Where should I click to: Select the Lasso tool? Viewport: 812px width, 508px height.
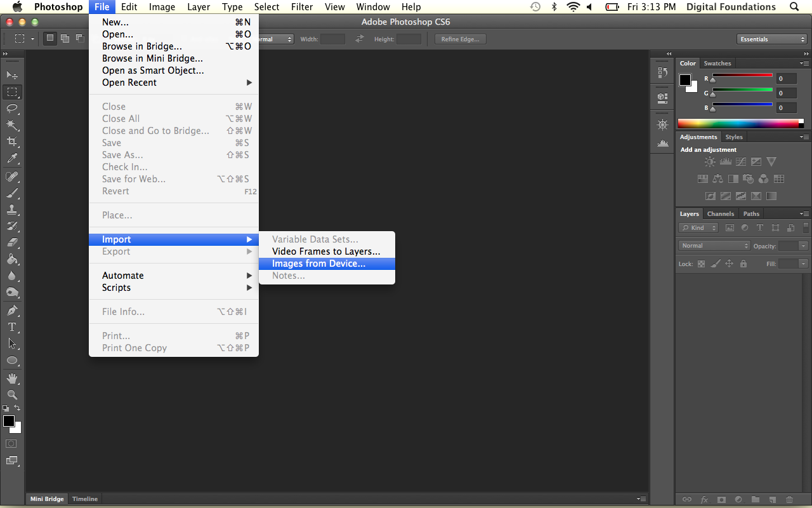tap(12, 109)
